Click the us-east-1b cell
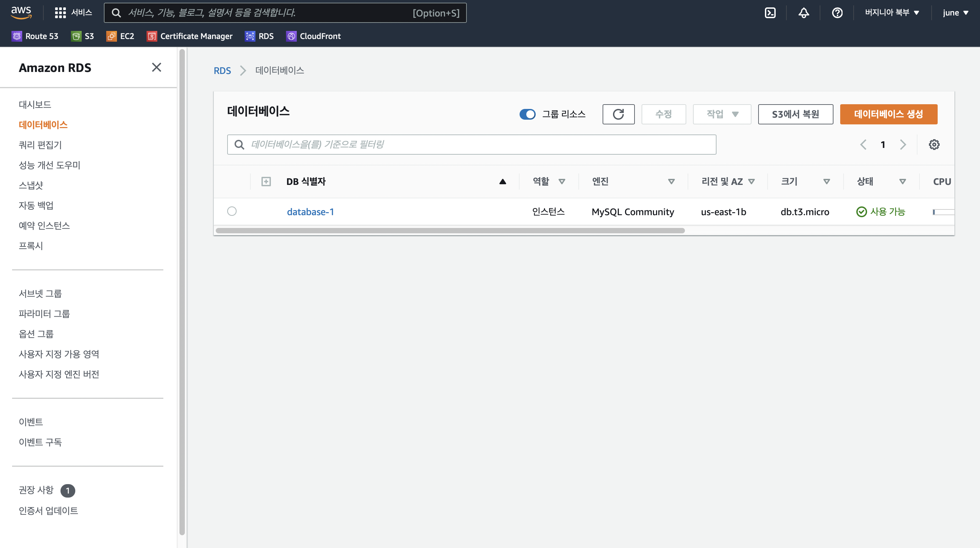The image size is (980, 548). (x=723, y=211)
